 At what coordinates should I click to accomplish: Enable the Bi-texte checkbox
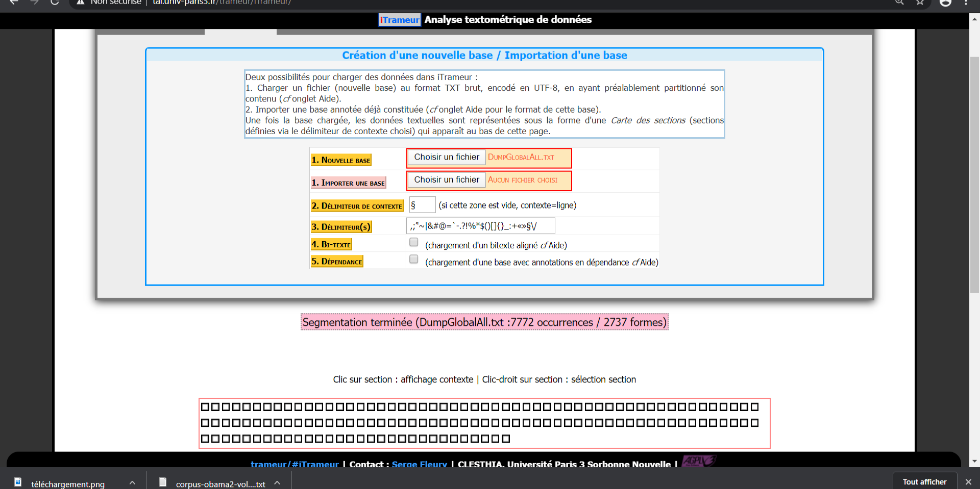click(414, 242)
